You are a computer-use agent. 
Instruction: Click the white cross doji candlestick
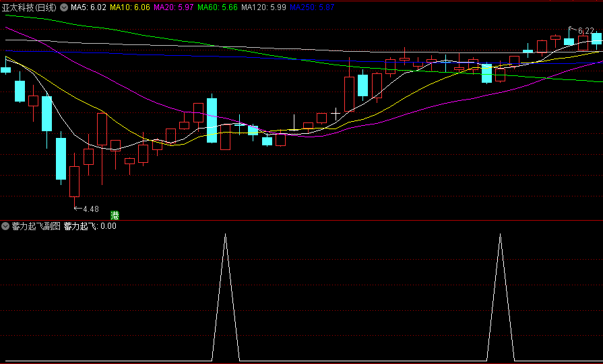(336, 114)
